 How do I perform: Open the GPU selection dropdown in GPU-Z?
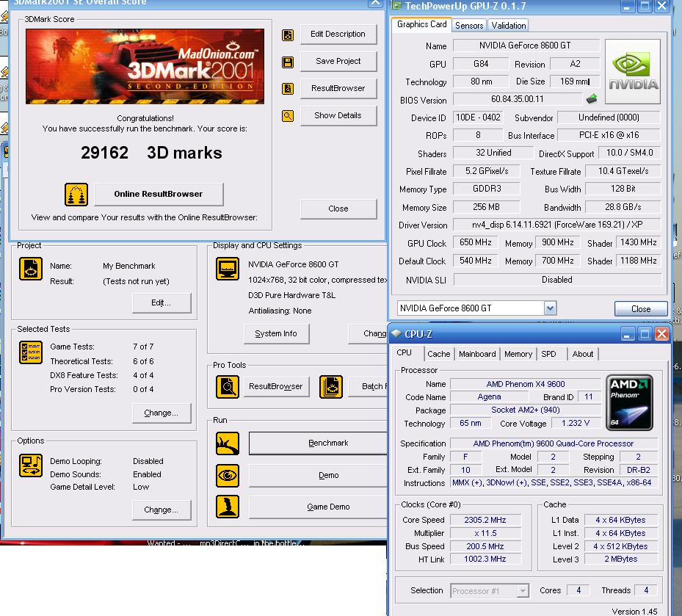coord(550,308)
